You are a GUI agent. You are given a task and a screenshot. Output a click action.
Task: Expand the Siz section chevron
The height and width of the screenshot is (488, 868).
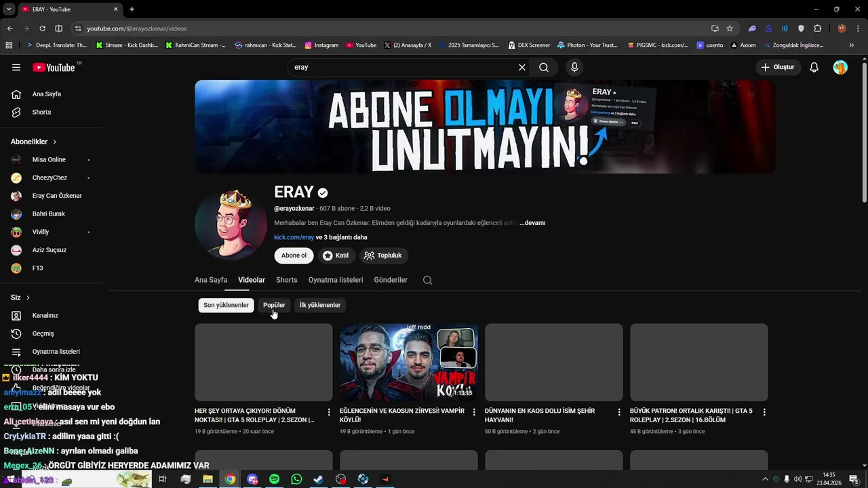[x=28, y=298]
